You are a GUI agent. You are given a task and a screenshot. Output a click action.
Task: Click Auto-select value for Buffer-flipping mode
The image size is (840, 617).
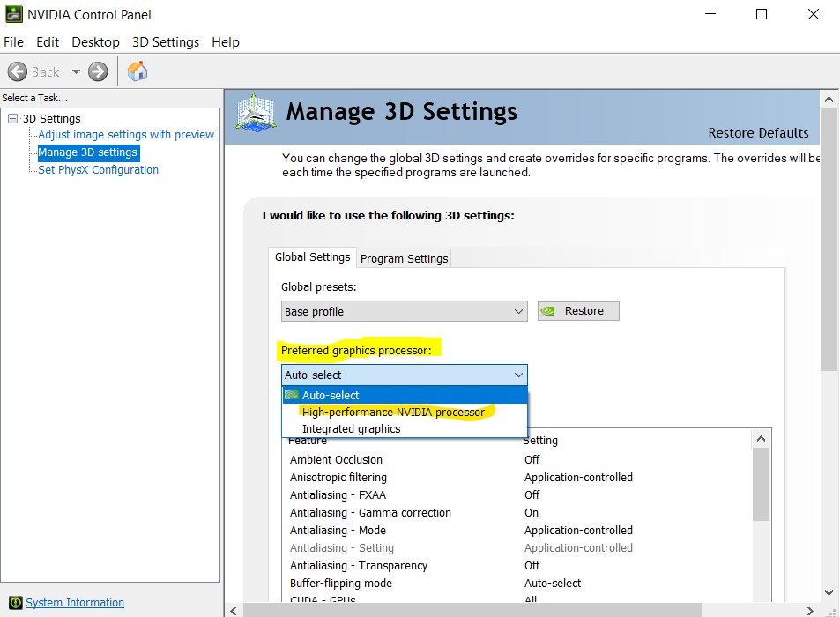click(553, 584)
